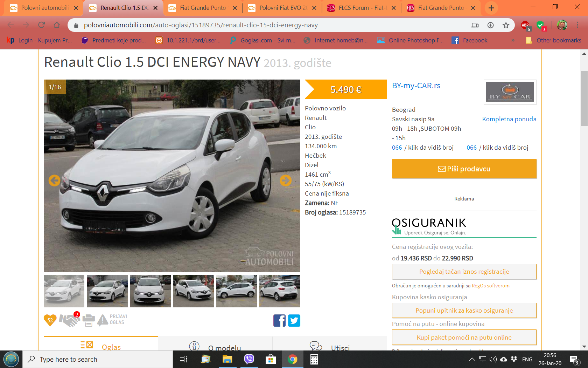Open Chrome profile avatar
588x368 pixels.
(562, 25)
